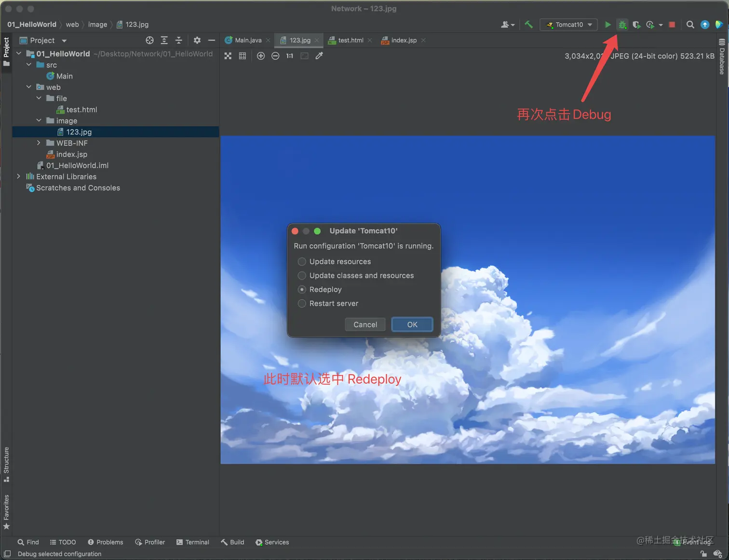Collapse the 01_HelloWorld root folder
Image resolution: width=729 pixels, height=560 pixels.
pos(19,53)
